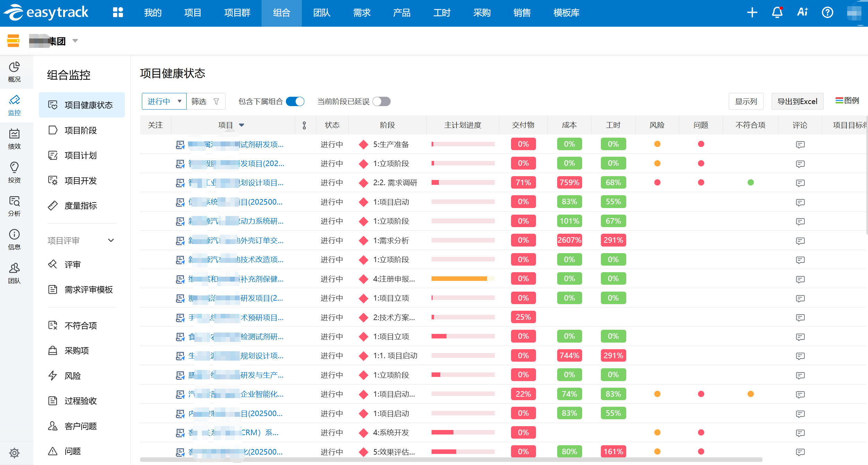This screenshot has width=868, height=465.
Task: Open the help question mark icon
Action: [x=827, y=13]
